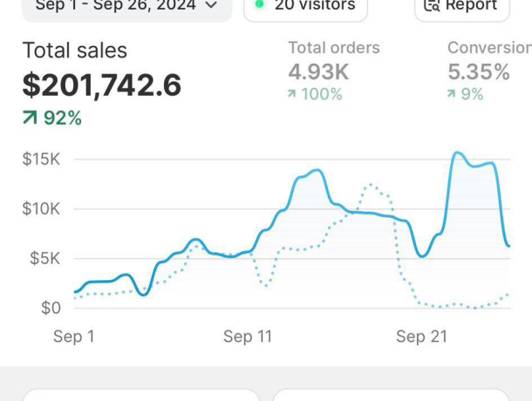Select the Total orders metric

click(x=334, y=48)
